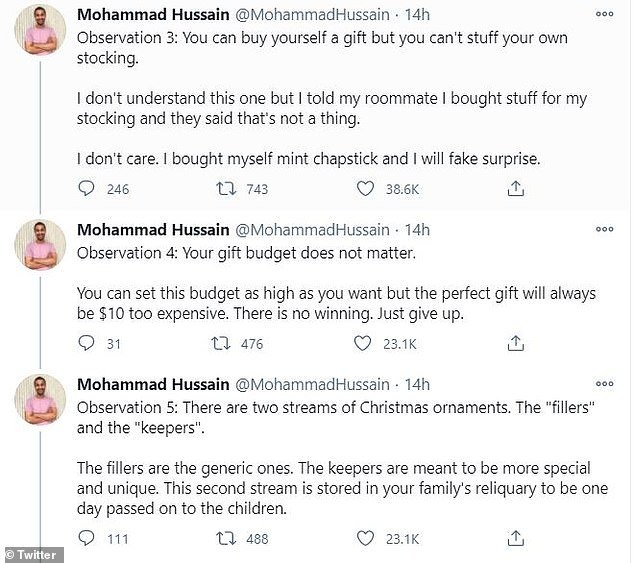634x563 pixels.
Task: Open more options on Observation 4 tweet
Action: point(605,229)
